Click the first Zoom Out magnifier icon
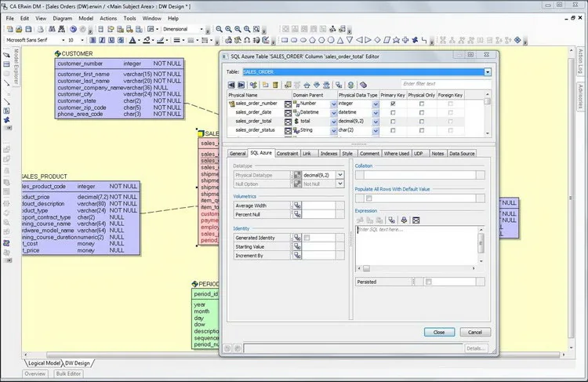 tap(219, 29)
